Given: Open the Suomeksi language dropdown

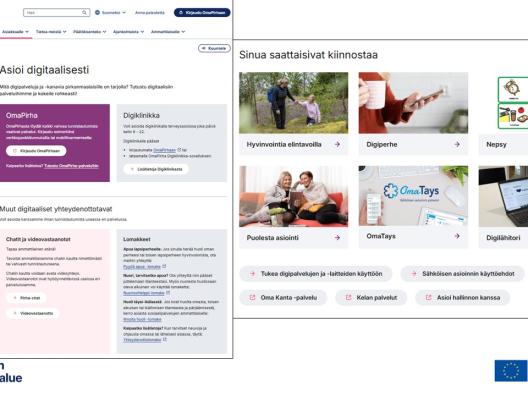Looking at the screenshot, I should pos(110,12).
